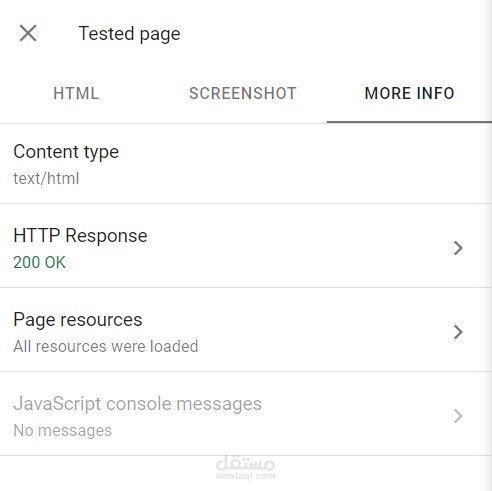Image resolution: width=492 pixels, height=491 pixels.
Task: Click the Arabic mostaql watermark logo
Action: 245,463
